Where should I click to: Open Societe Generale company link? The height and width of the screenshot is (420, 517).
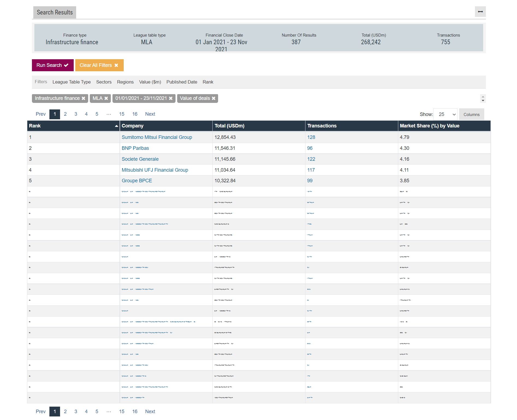tap(140, 159)
